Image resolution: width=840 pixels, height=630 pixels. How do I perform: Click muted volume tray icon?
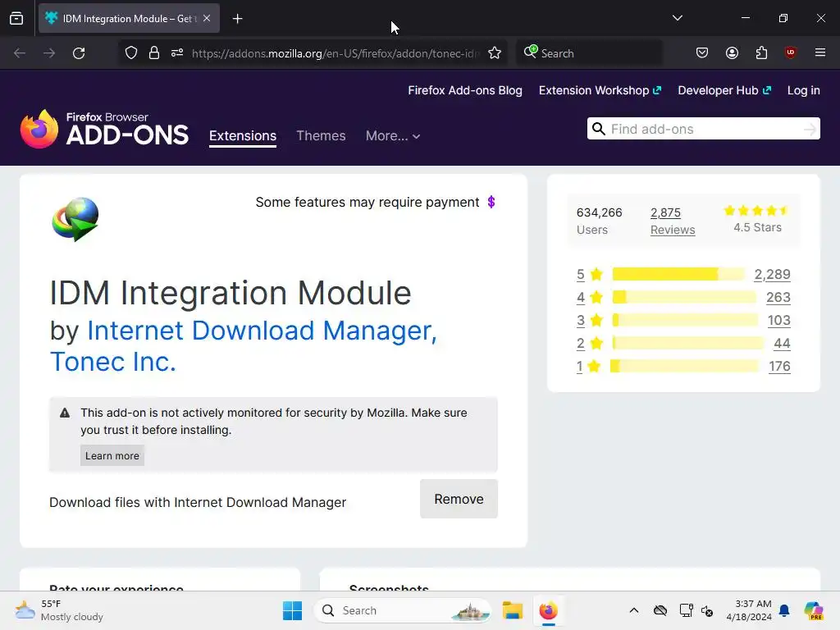pos(707,610)
